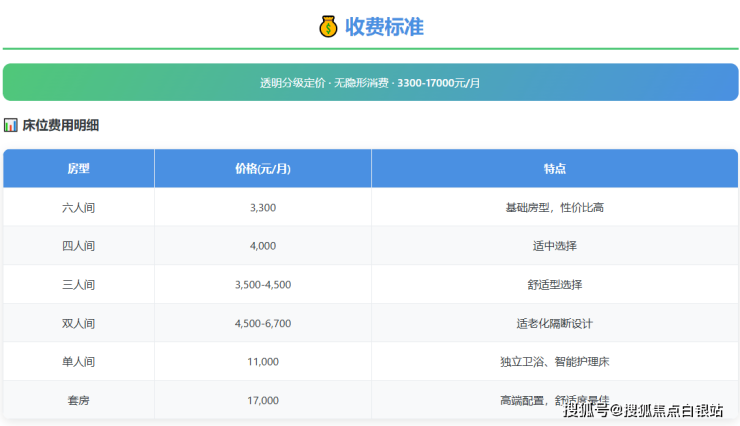This screenshot has width=740, height=426.
Task: Choose the 单人间 room type cell
Action: click(x=78, y=361)
